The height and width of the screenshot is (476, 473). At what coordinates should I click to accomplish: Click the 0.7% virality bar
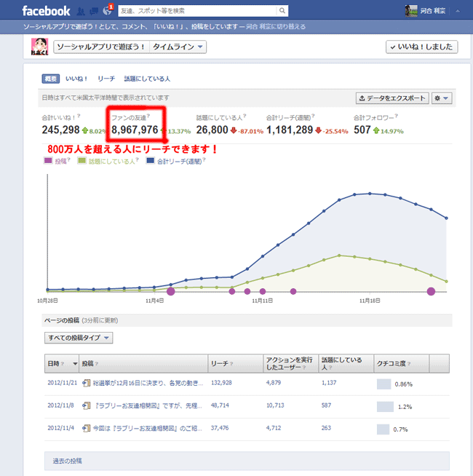pyautogui.click(x=383, y=429)
